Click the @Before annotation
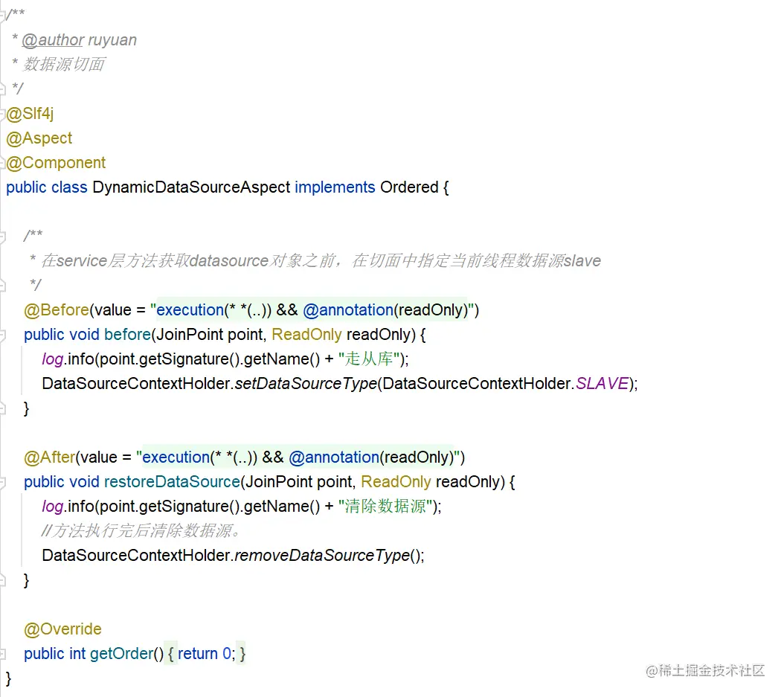The height and width of the screenshot is (697, 784). point(57,310)
